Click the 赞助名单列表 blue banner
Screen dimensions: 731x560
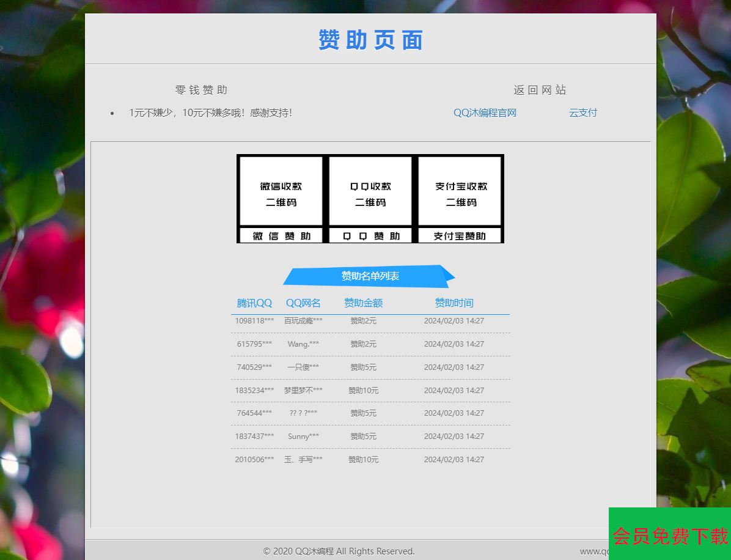369,276
